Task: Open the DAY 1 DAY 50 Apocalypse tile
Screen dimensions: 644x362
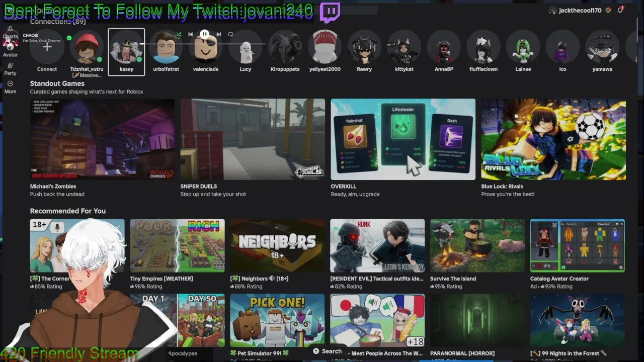Action: pyautogui.click(x=177, y=320)
